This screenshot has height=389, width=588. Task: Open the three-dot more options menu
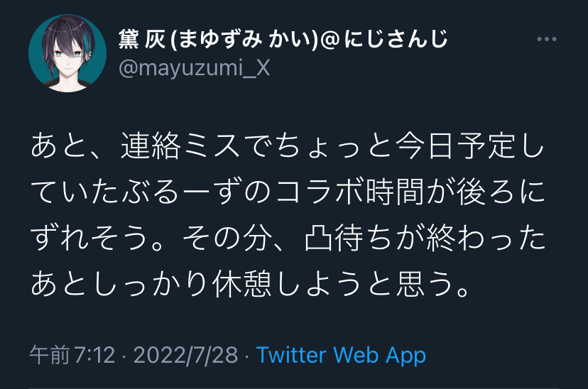point(546,39)
